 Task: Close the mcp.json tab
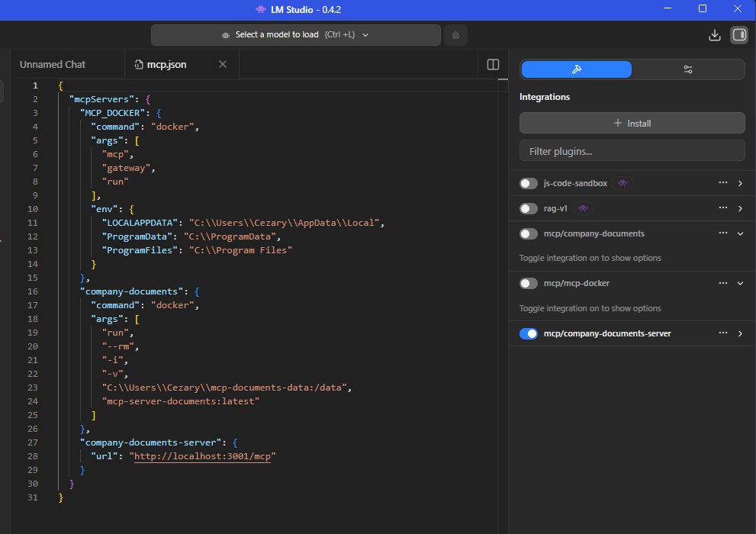[x=223, y=64]
